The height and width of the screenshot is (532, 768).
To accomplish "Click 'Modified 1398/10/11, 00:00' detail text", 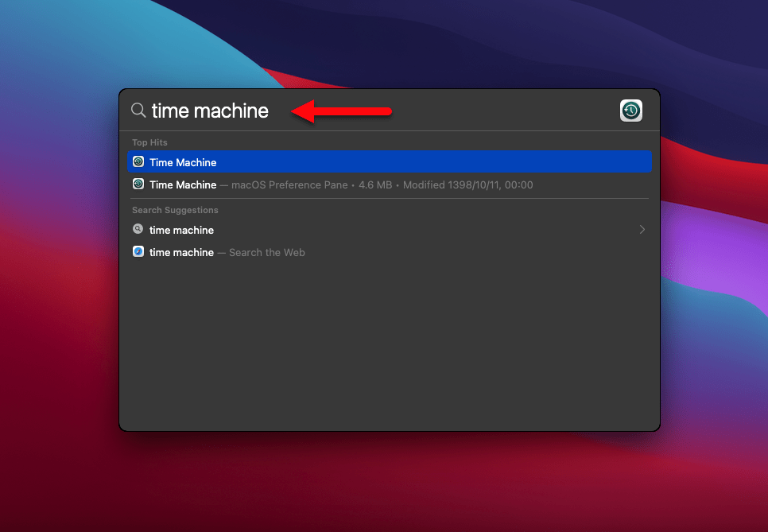I will coord(467,185).
